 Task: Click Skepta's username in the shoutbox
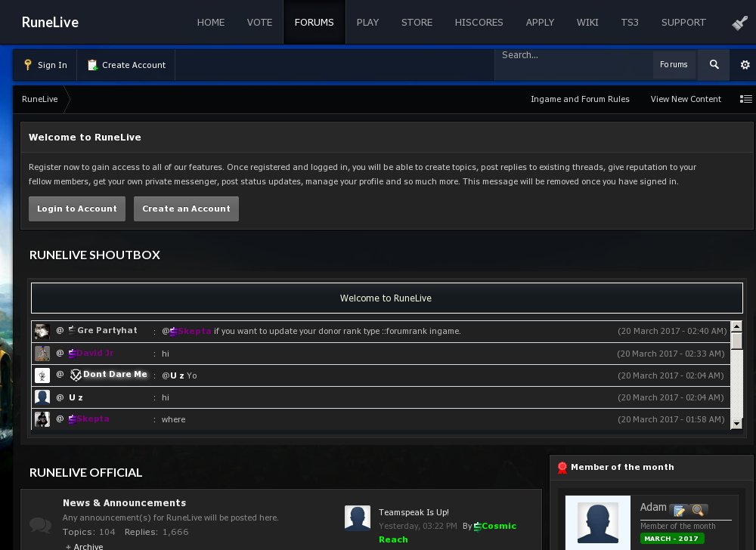(91, 419)
